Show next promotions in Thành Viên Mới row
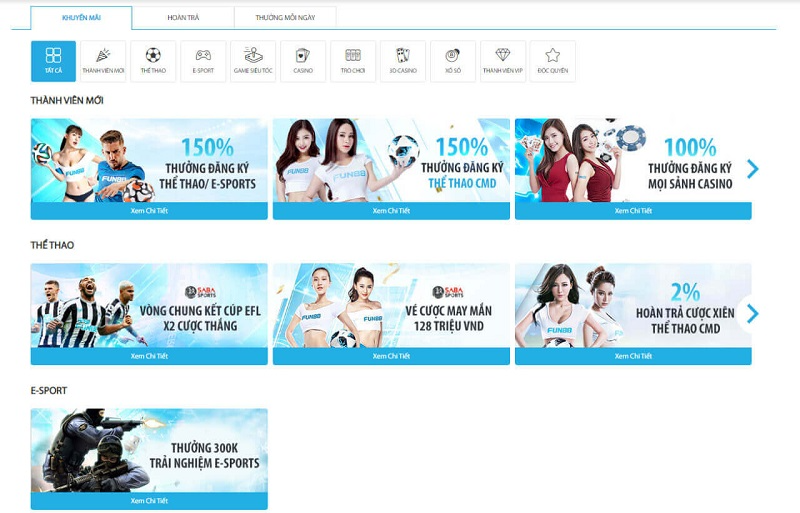 click(753, 169)
